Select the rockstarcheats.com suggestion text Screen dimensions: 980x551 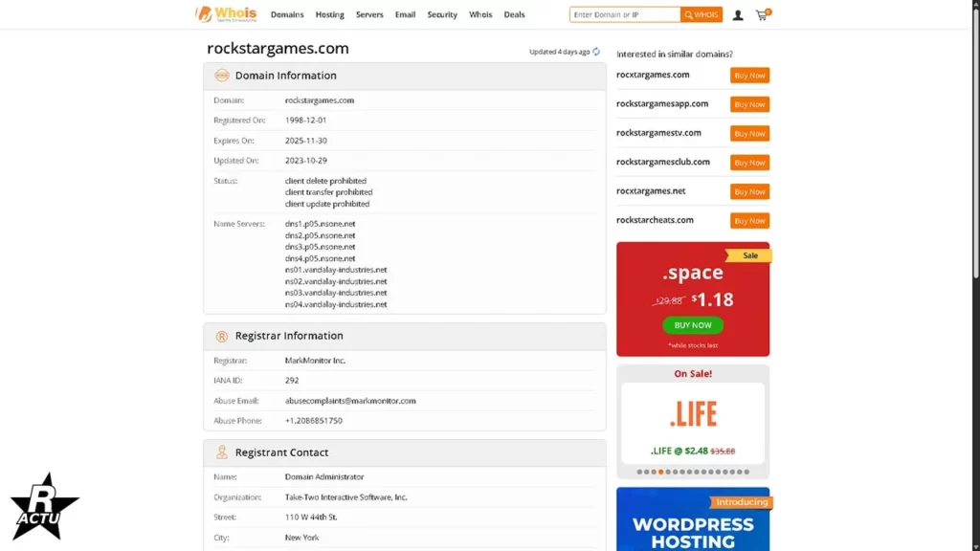[x=655, y=220]
